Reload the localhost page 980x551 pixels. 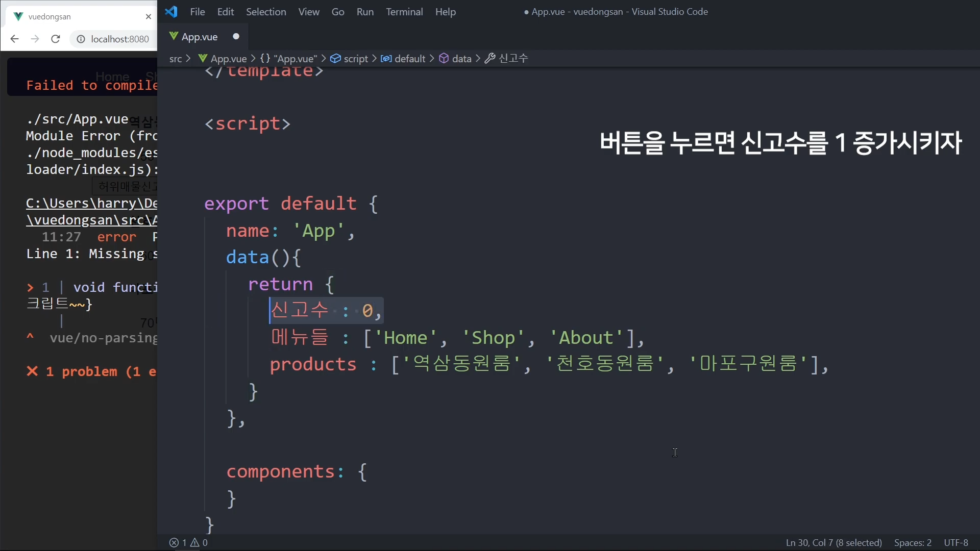(56, 39)
